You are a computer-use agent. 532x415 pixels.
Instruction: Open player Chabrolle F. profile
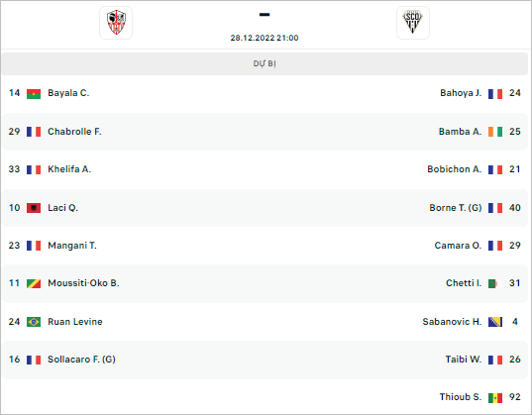(x=74, y=132)
